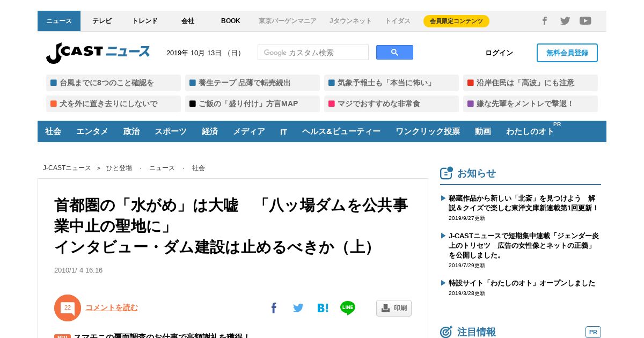
Task: Click the 印刷 print button
Action: [394, 308]
